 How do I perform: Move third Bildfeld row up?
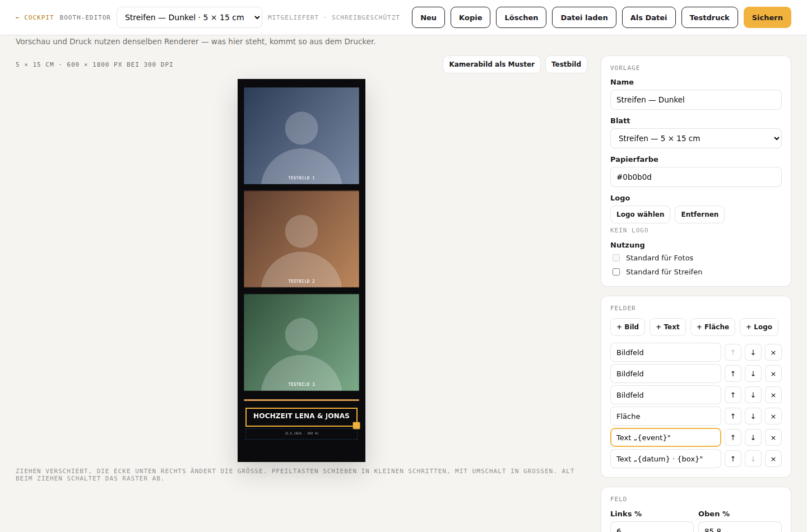click(x=732, y=395)
